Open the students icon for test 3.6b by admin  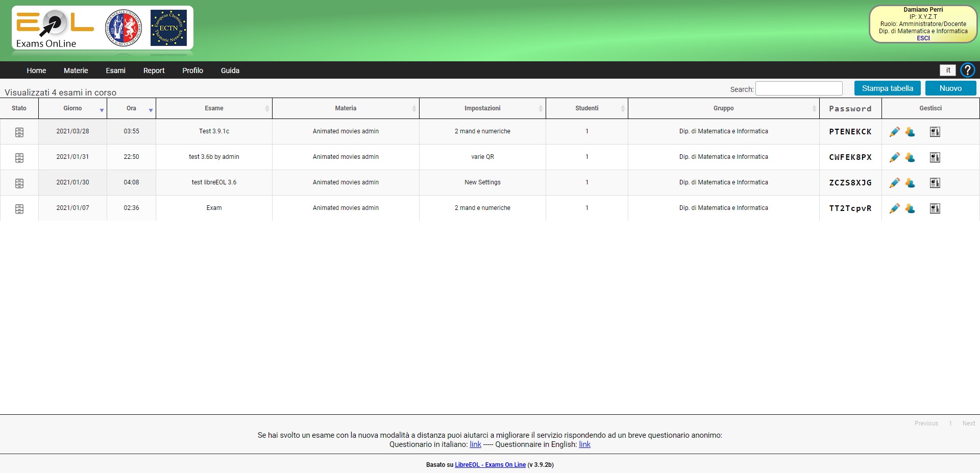[910, 157]
